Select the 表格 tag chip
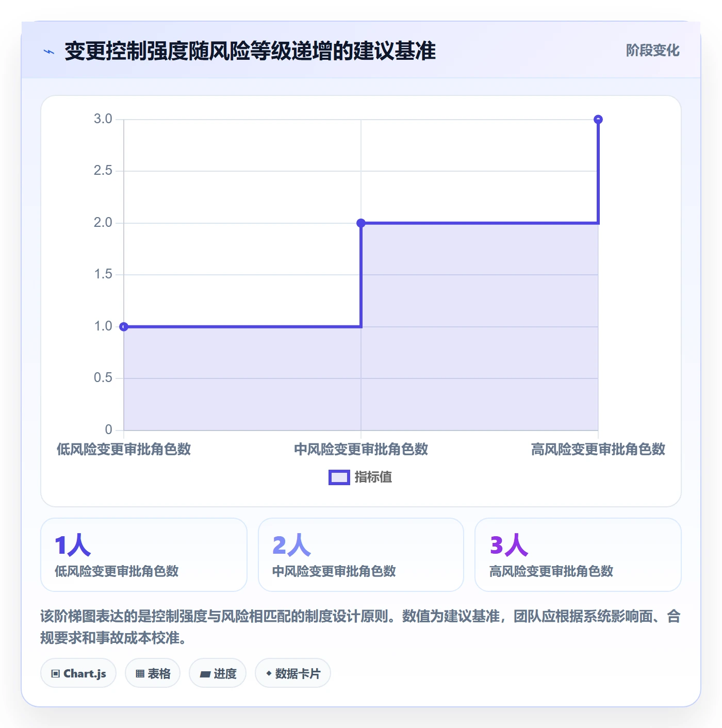 (x=153, y=673)
